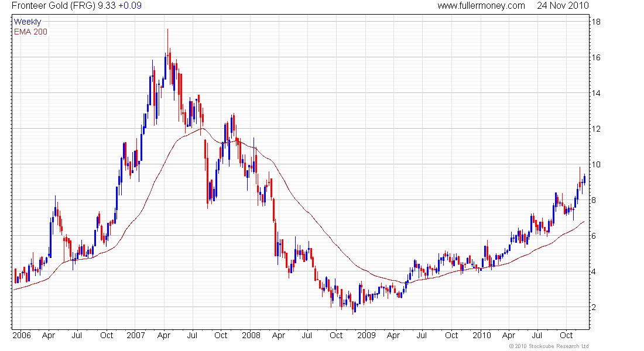Click the Jul label in year 2006
644x351 pixels.
pyautogui.click(x=77, y=335)
